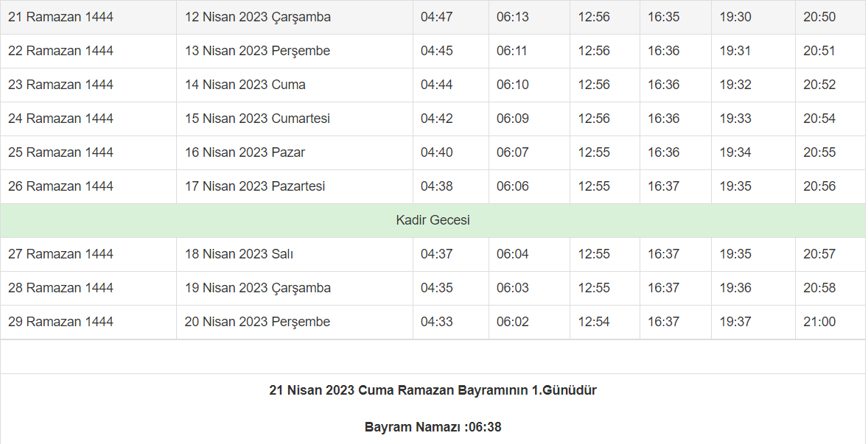The width and height of the screenshot is (868, 444).
Task: Click the Ramazan Bayramının 1.Günüdür heading
Action: (433, 390)
